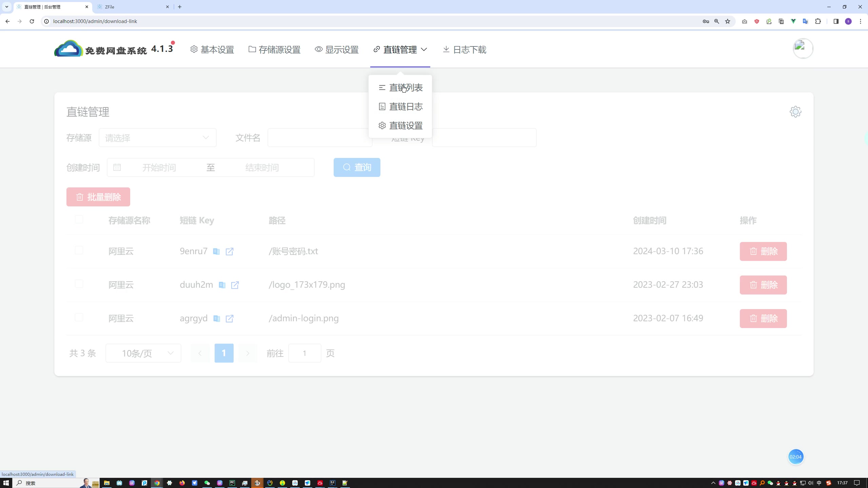Click the 结束时间 date field
The image size is (868, 488).
click(262, 167)
